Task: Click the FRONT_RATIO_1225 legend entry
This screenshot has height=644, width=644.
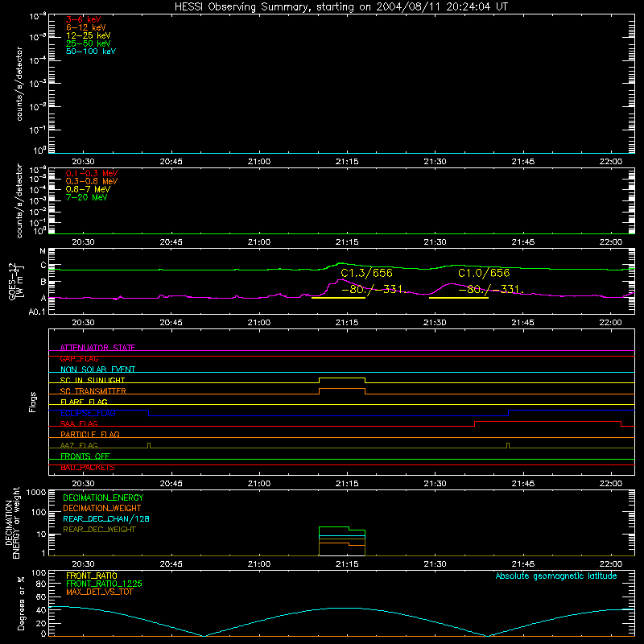Action: pos(105,584)
